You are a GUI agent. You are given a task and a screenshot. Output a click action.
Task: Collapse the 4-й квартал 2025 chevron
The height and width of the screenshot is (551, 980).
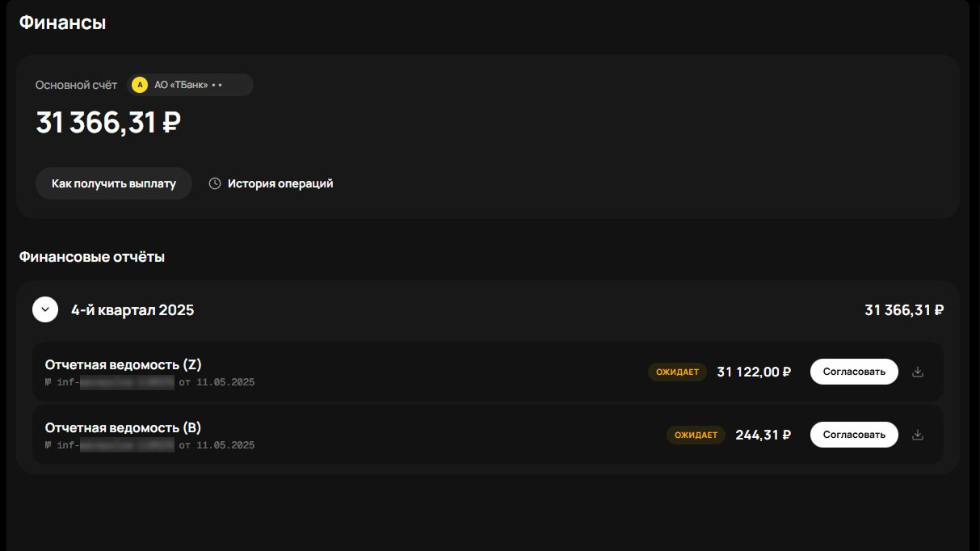45,309
